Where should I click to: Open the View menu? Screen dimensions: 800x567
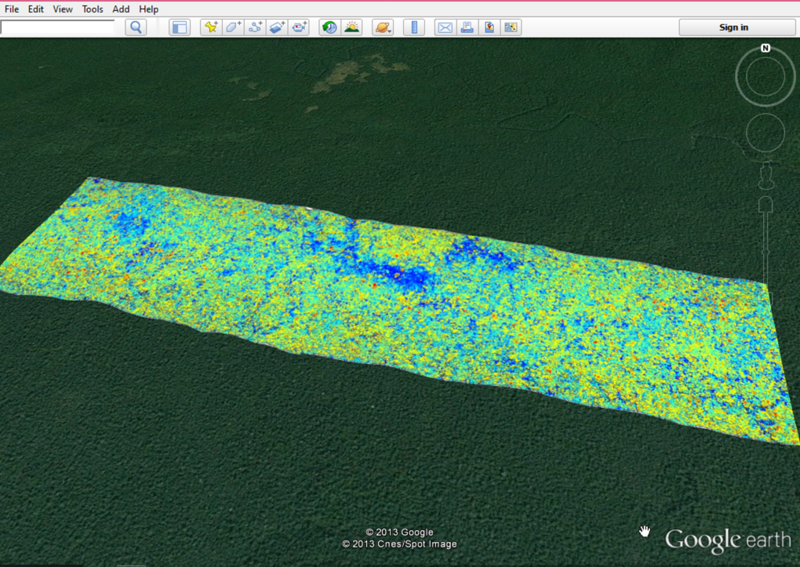point(63,9)
